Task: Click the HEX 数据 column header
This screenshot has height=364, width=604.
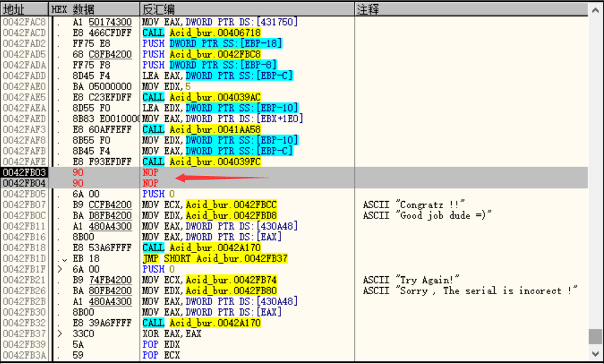Action: coord(94,9)
